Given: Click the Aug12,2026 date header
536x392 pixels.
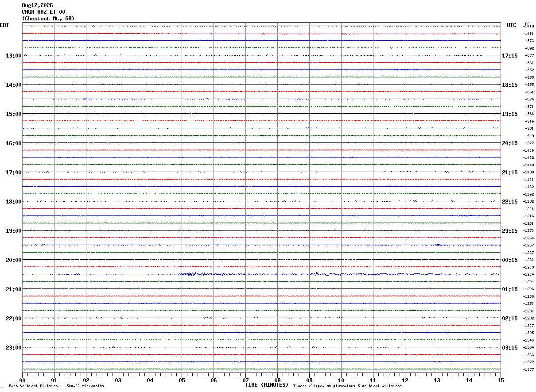Looking at the screenshot, I should pos(37,5).
